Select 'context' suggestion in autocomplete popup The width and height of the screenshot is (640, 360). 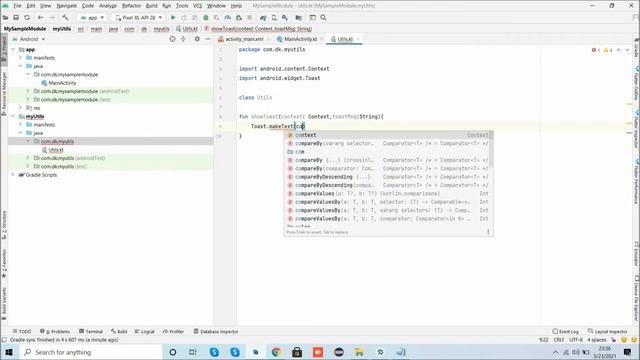[x=388, y=135]
